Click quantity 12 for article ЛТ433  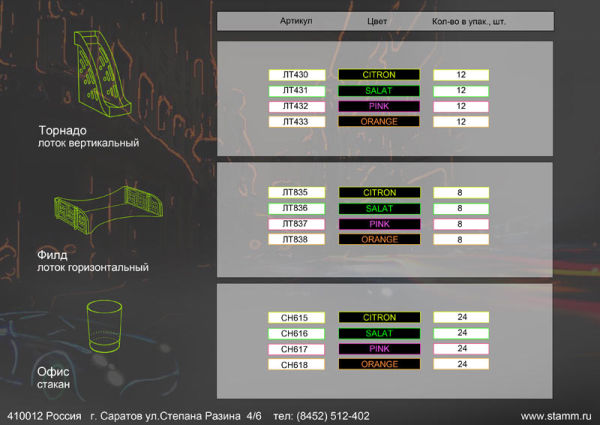point(461,122)
